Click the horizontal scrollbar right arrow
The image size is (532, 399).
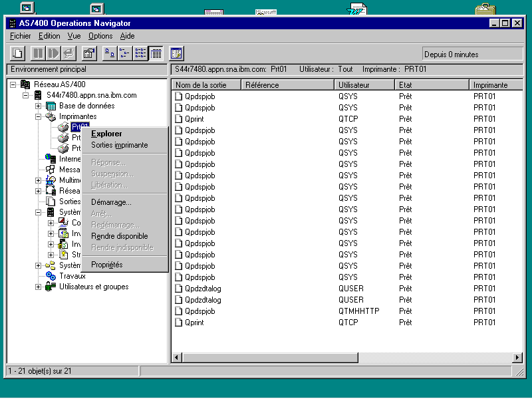517,357
